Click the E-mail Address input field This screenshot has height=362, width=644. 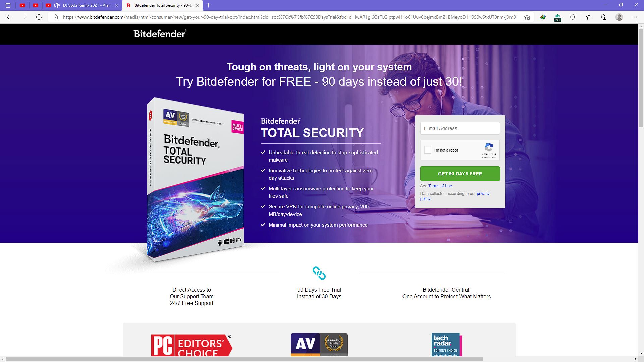click(x=460, y=128)
